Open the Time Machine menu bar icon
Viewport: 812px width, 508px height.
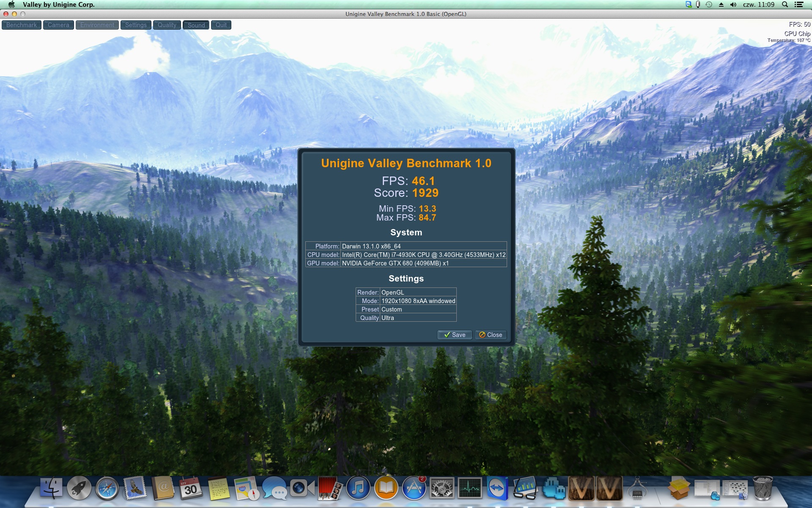coord(709,5)
